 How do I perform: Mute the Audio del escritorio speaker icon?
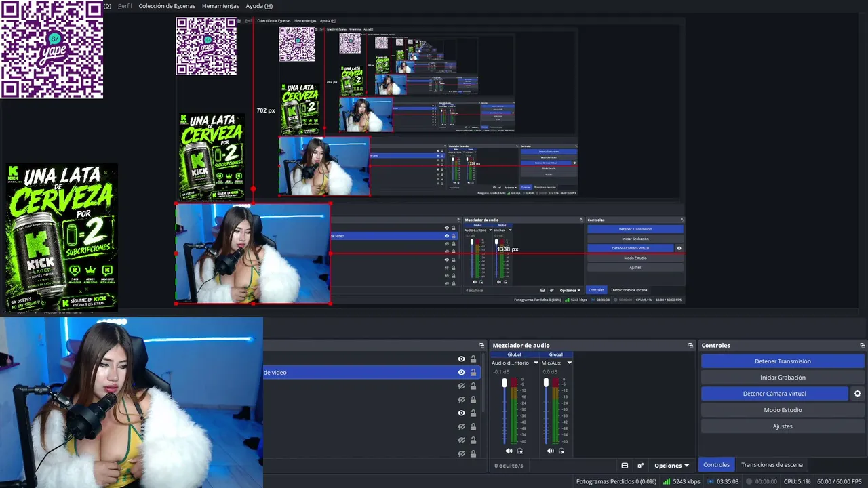pos(509,451)
